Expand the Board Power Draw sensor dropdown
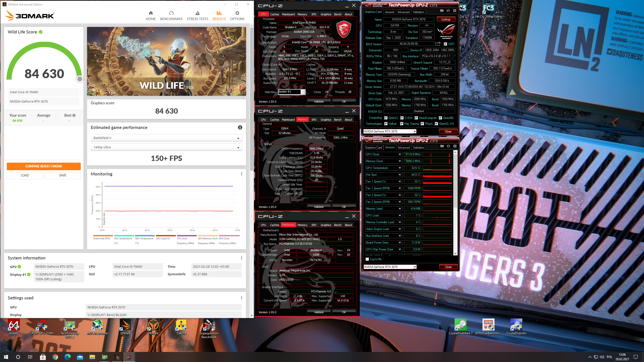 (400, 243)
